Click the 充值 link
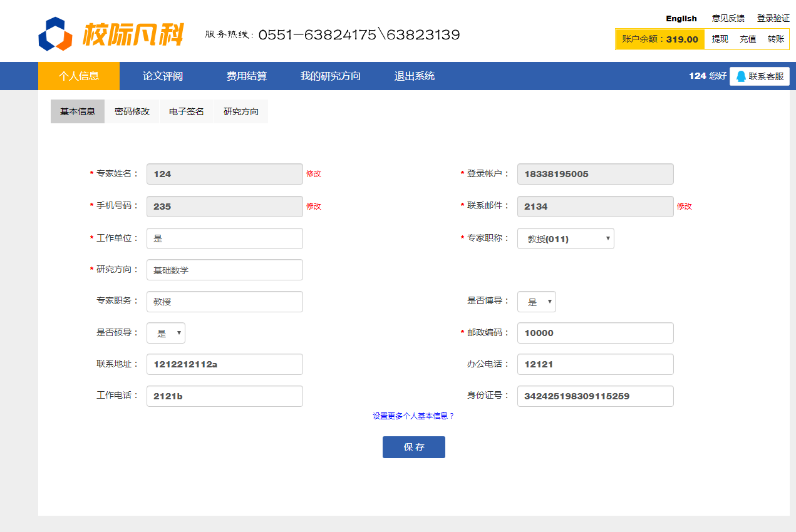This screenshot has width=796, height=532. pyautogui.click(x=748, y=39)
